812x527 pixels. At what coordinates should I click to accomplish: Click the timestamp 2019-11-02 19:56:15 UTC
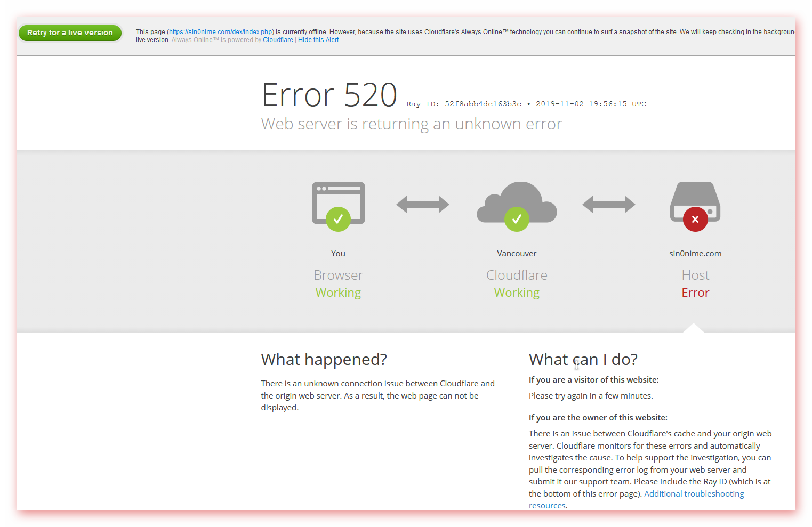click(591, 104)
